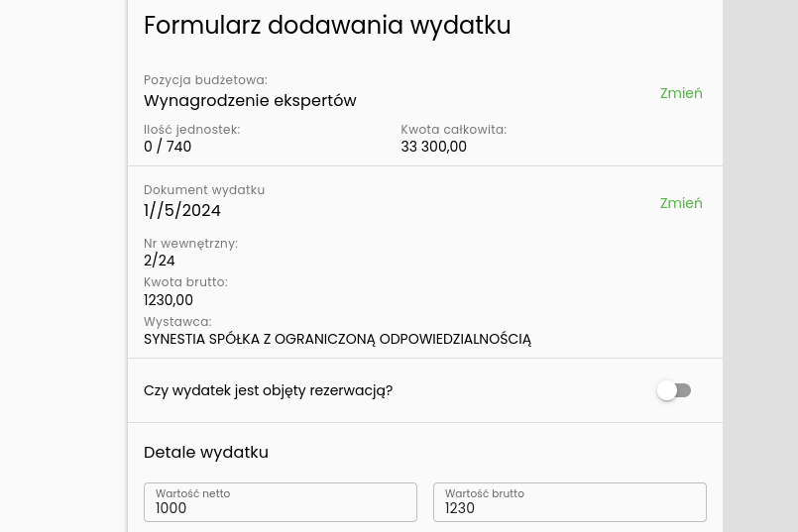Click the 0 / 740 units value

(168, 147)
